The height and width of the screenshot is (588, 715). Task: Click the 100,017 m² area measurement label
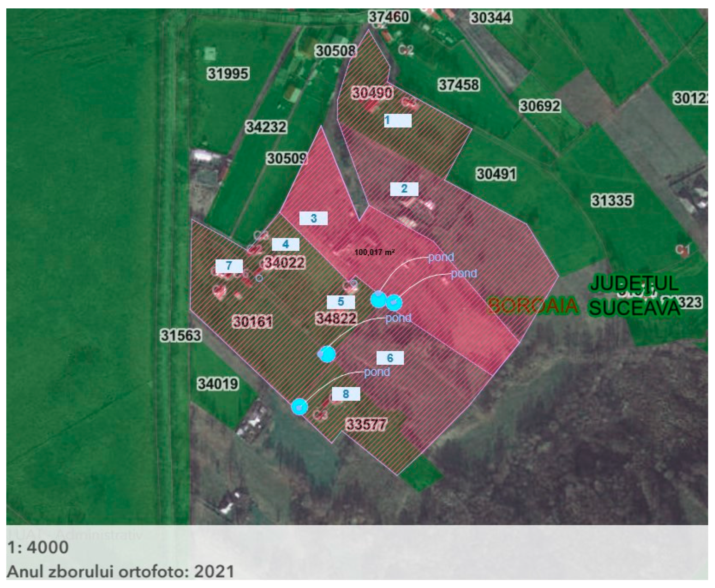click(375, 252)
